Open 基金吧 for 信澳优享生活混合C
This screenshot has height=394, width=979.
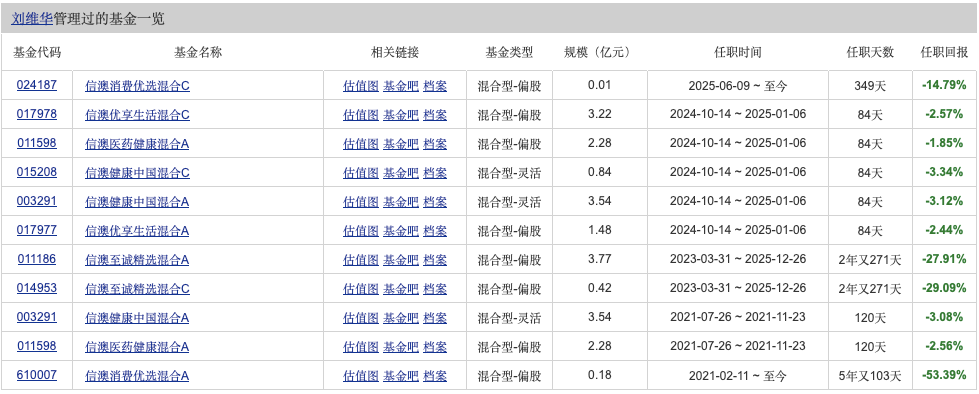[401, 115]
